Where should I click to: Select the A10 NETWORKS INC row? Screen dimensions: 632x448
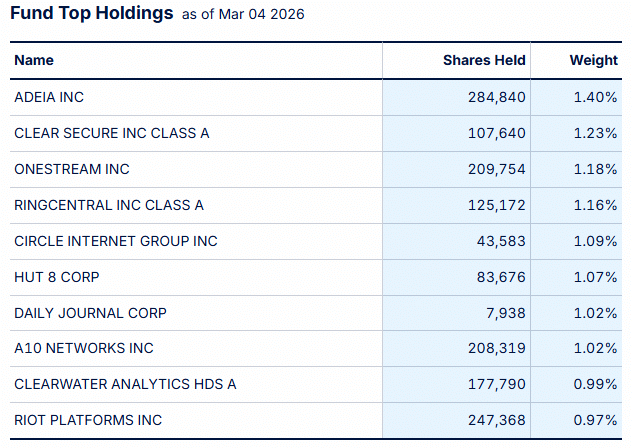(84, 348)
